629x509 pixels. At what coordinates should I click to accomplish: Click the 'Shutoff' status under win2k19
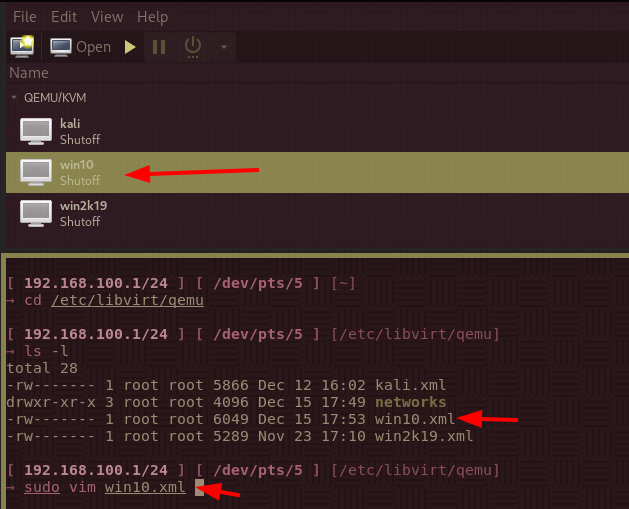tap(80, 221)
